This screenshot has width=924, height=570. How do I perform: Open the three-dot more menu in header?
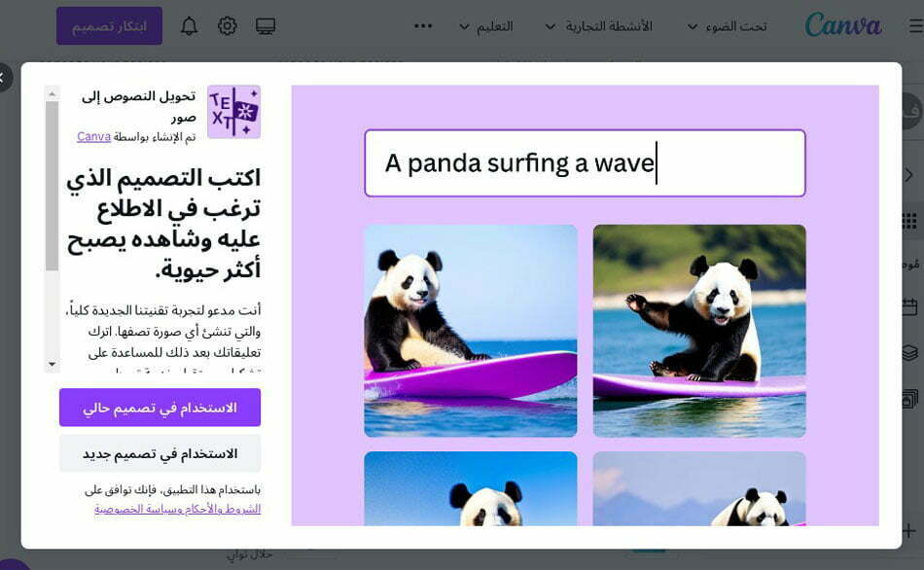[x=423, y=26]
